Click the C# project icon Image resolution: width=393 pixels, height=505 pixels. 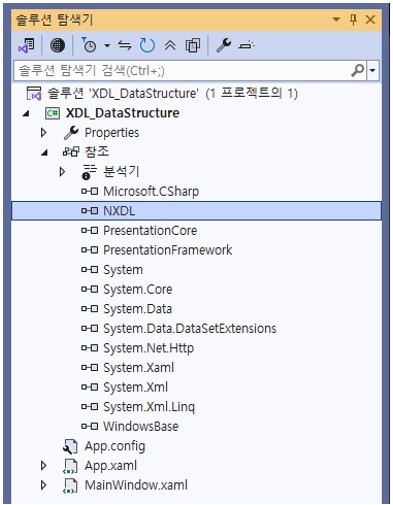tap(52, 113)
